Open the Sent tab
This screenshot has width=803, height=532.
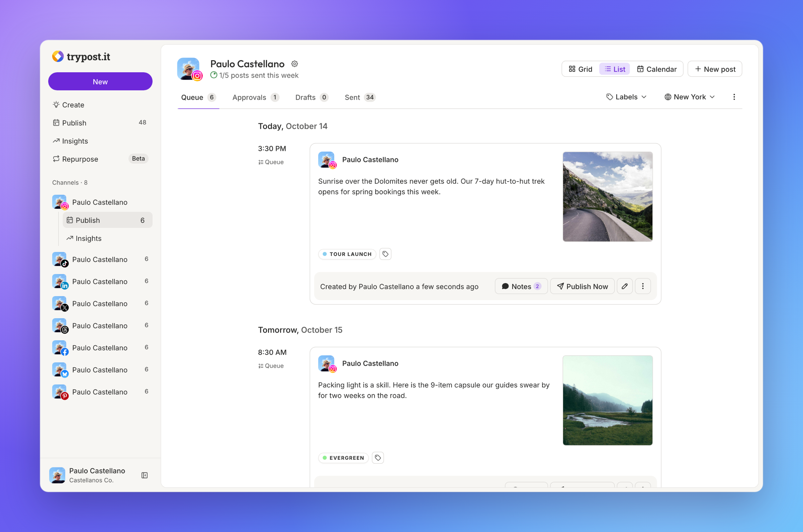360,98
